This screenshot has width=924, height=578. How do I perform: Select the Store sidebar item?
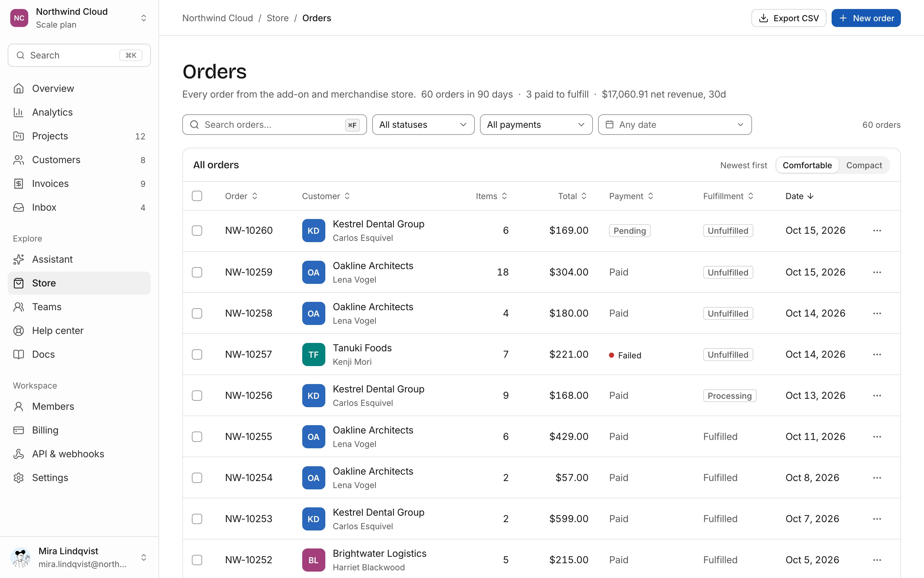(79, 283)
